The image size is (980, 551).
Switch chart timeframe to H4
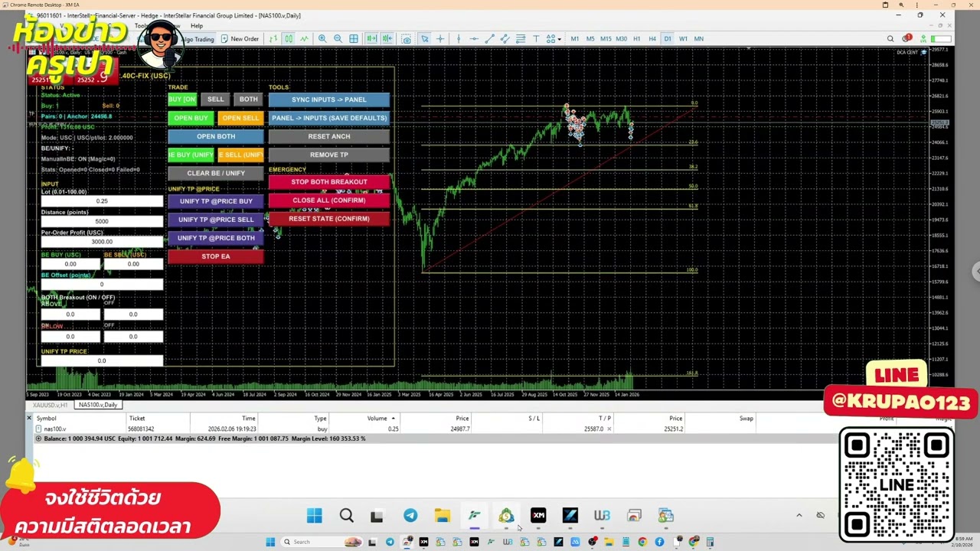[652, 39]
